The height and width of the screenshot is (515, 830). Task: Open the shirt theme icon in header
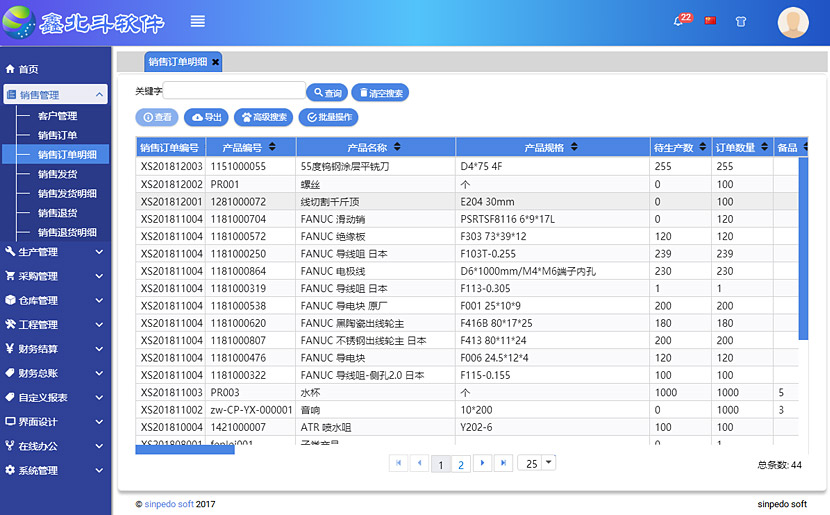[741, 20]
